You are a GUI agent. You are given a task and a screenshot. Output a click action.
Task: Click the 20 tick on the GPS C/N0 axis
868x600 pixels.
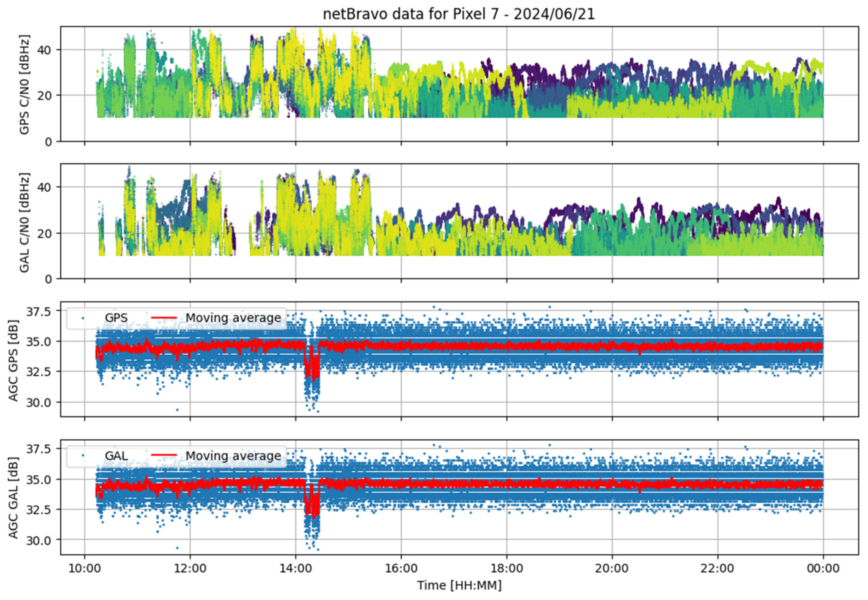point(45,96)
